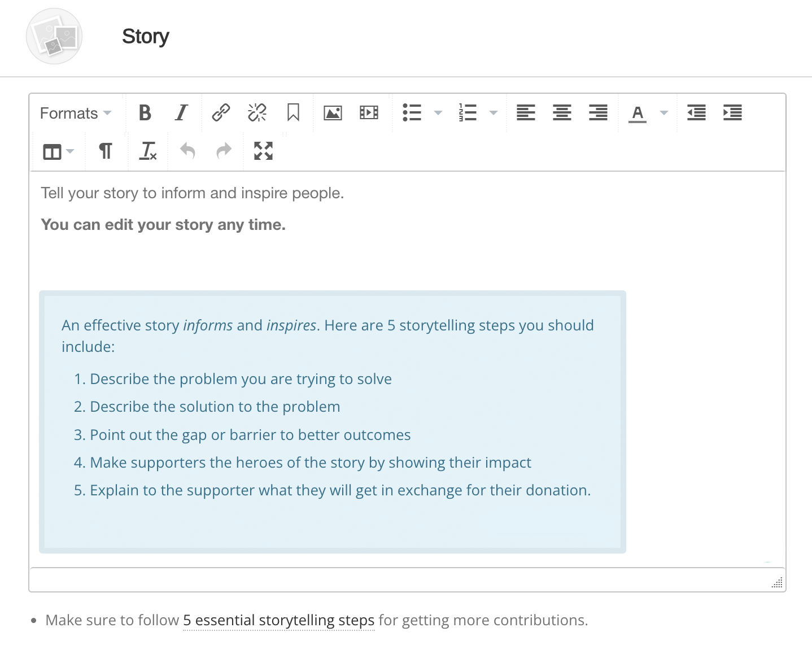
Task: Click the 'Describe the problem you are trying to solve' step
Action: click(241, 379)
